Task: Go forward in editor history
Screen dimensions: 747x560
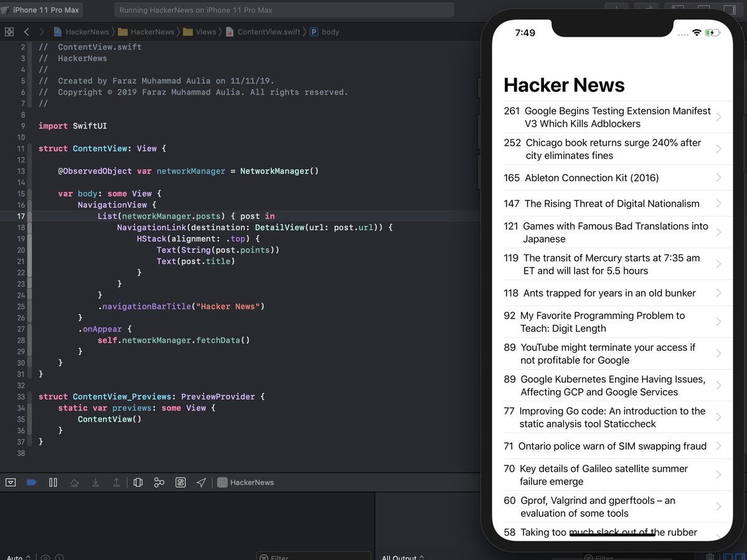Action: [42, 32]
